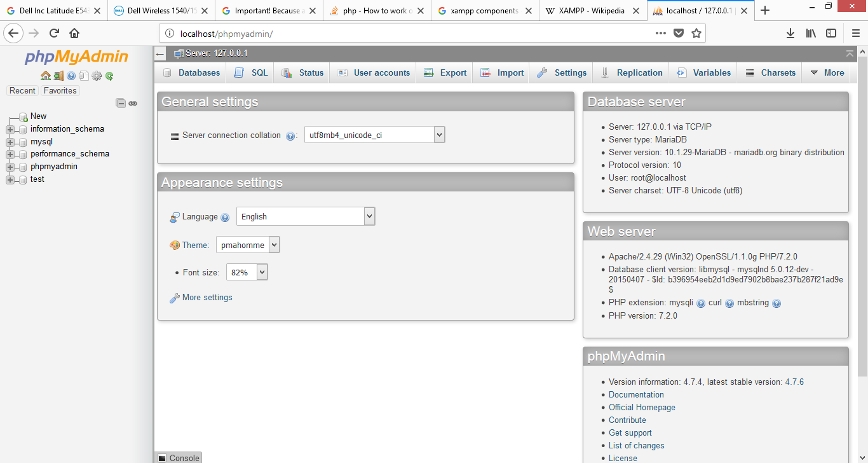Click the phpmyadmin database cylinder icon
Screen dimensions: 868x463
pos(23,167)
